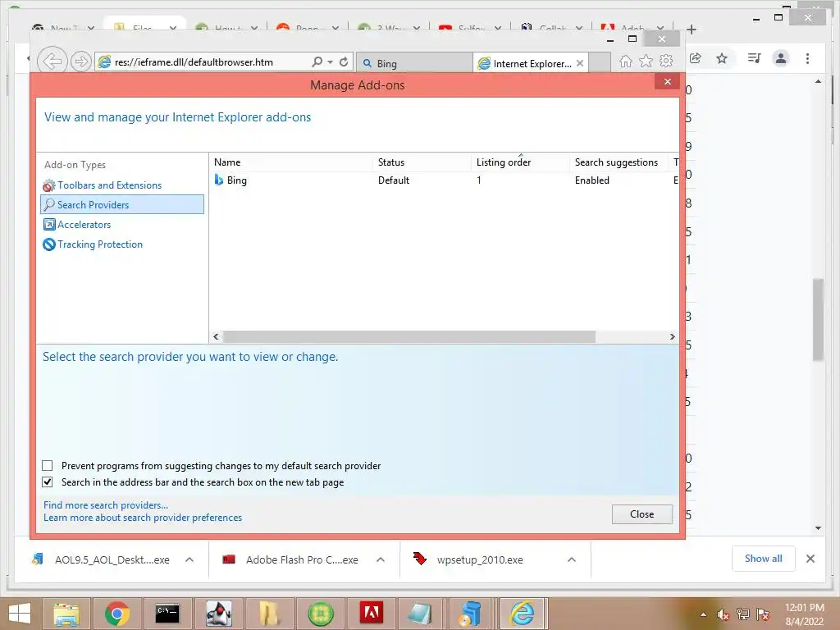Open the Chrome profile avatar
The height and width of the screenshot is (630, 840).
tap(781, 58)
